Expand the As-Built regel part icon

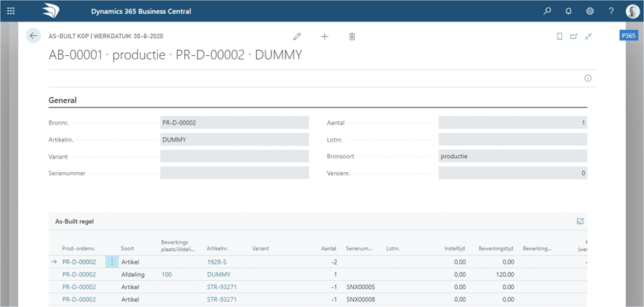click(x=580, y=221)
